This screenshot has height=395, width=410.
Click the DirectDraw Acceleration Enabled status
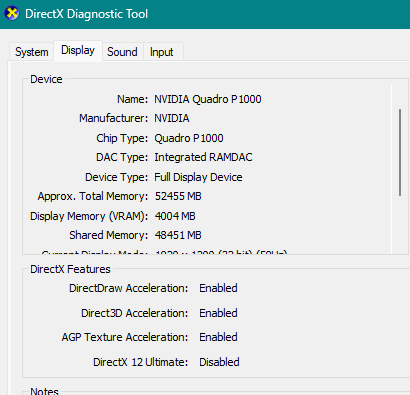click(218, 288)
